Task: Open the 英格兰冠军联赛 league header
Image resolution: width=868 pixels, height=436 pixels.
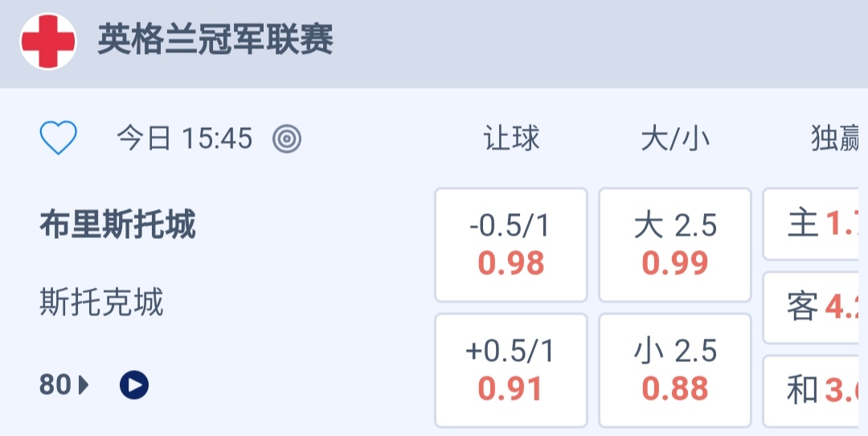Action: pyautogui.click(x=215, y=40)
